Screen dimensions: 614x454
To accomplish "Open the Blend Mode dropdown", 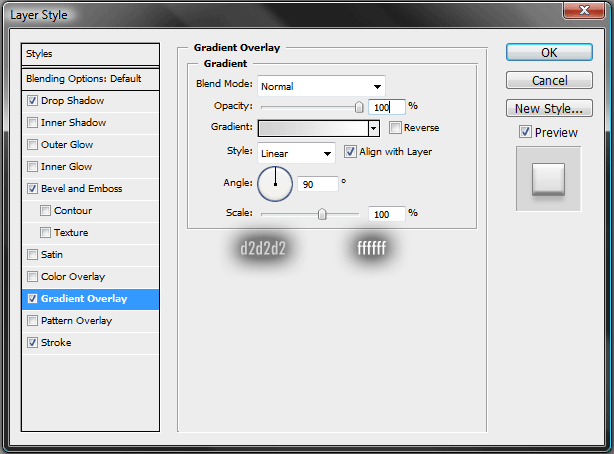I will click(x=321, y=86).
